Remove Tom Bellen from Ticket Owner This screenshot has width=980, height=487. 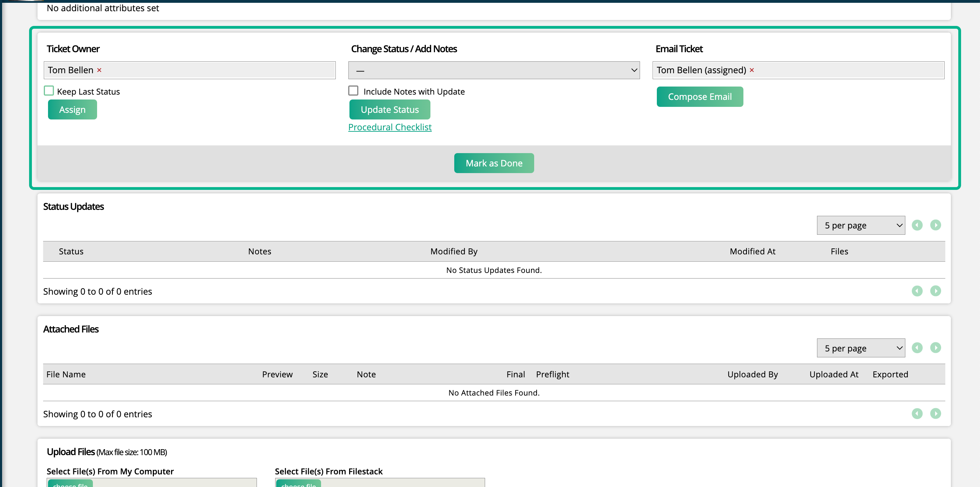coord(99,70)
